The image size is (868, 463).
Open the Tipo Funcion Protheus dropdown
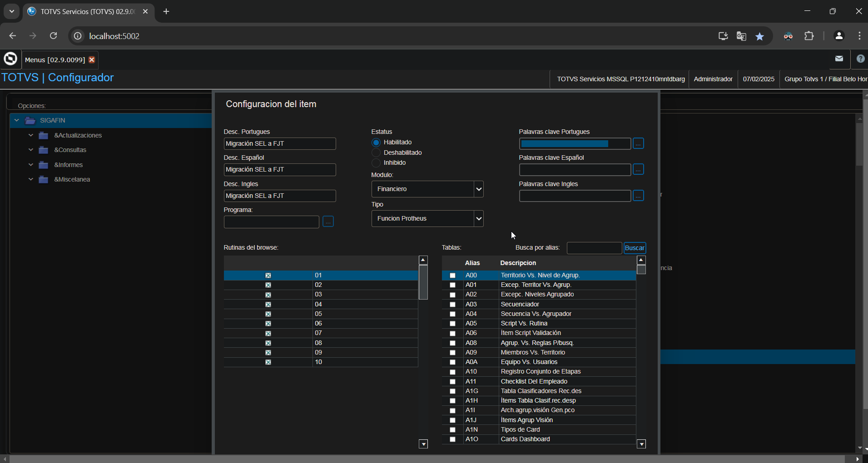(427, 219)
